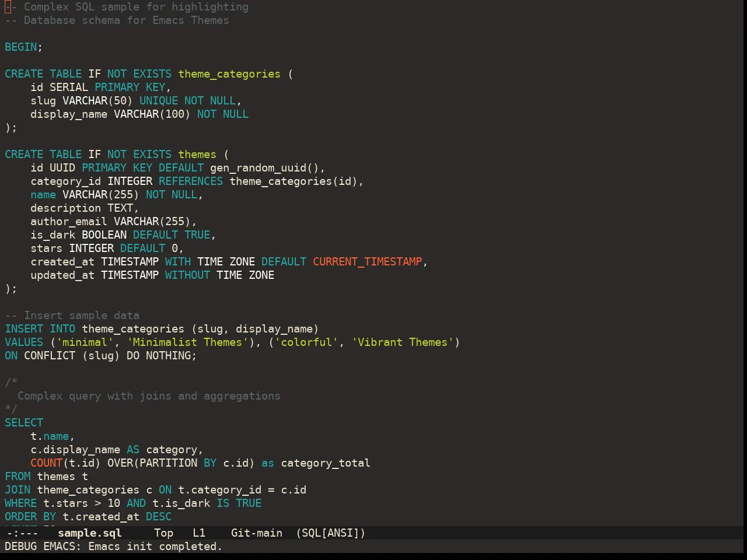This screenshot has height=560, width=747.
Task: Click the INSERT keyword
Action: [x=24, y=329]
